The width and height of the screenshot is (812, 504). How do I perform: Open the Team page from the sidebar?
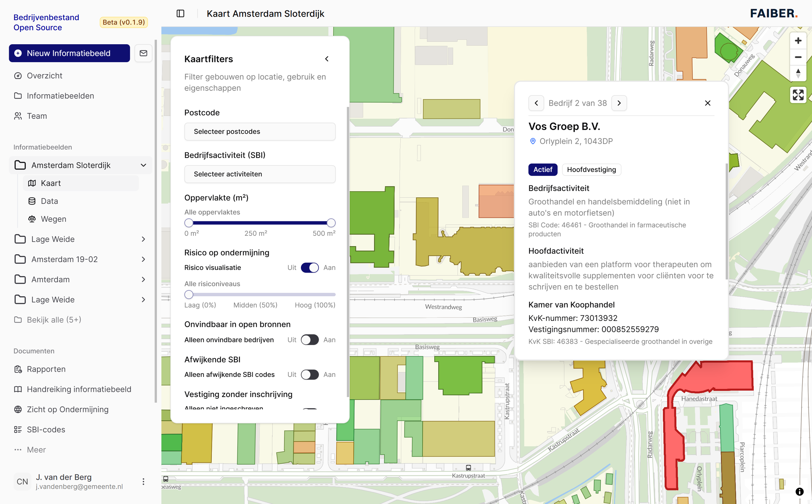pos(37,116)
